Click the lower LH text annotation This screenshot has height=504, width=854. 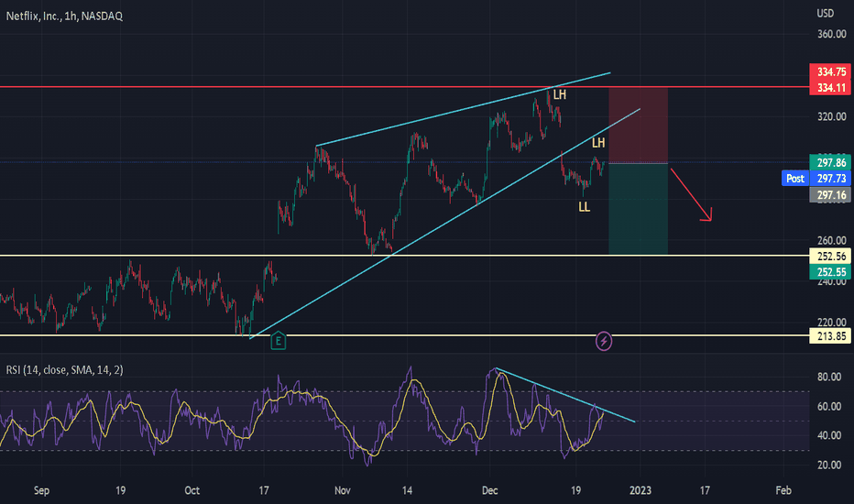[x=598, y=143]
